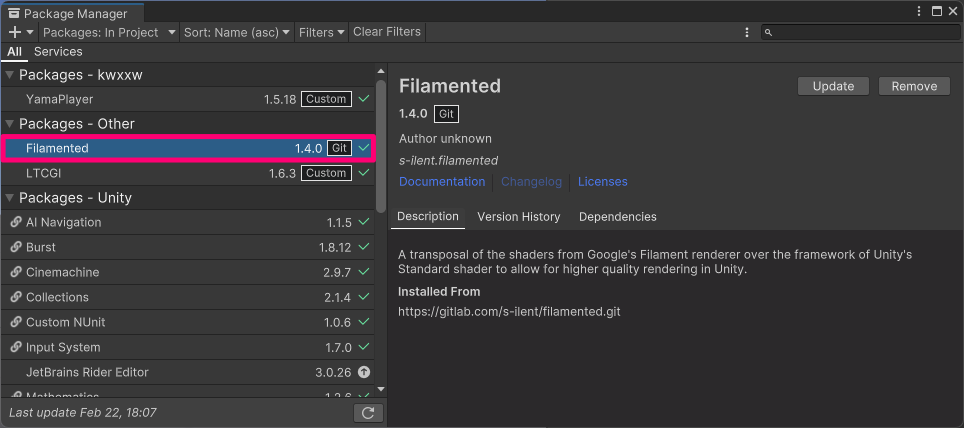This screenshot has width=964, height=428.
Task: Select the Collections package
Action: point(188,298)
